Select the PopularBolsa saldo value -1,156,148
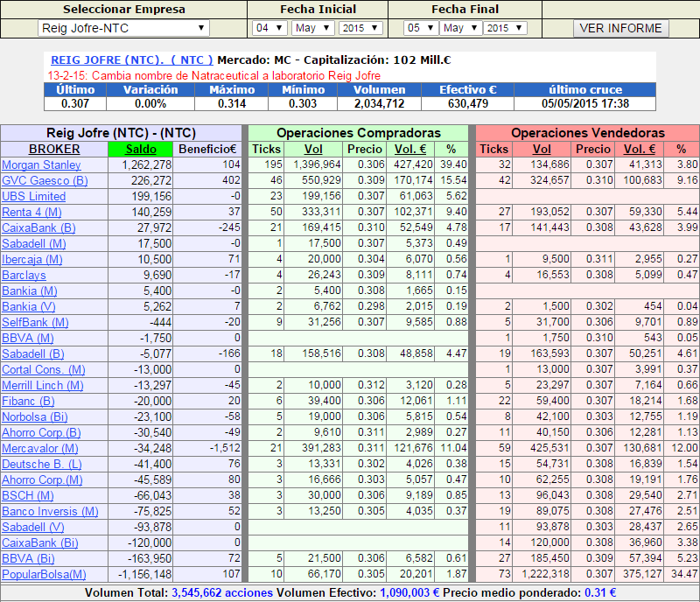 pyautogui.click(x=144, y=574)
